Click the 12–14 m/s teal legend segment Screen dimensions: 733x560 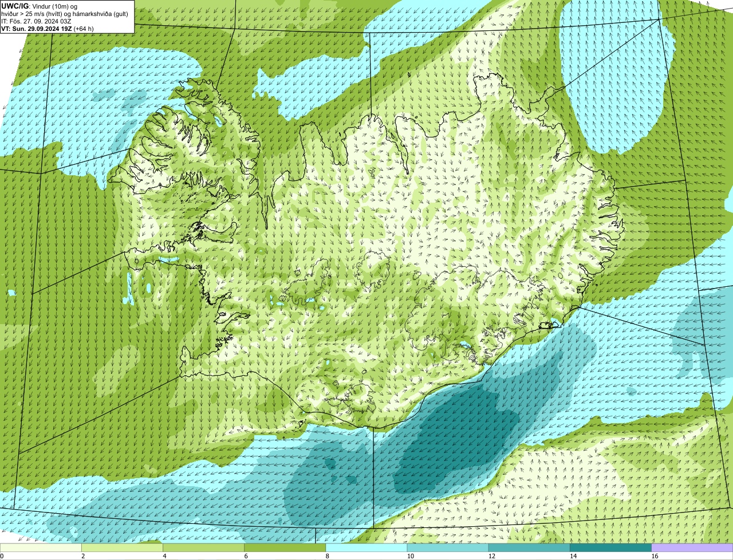(530, 548)
